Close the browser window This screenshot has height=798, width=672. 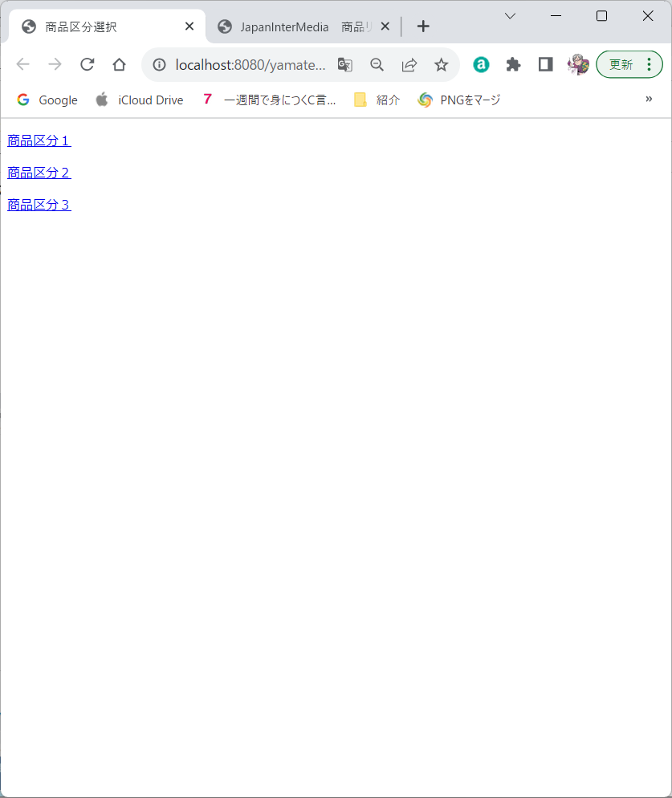point(648,16)
